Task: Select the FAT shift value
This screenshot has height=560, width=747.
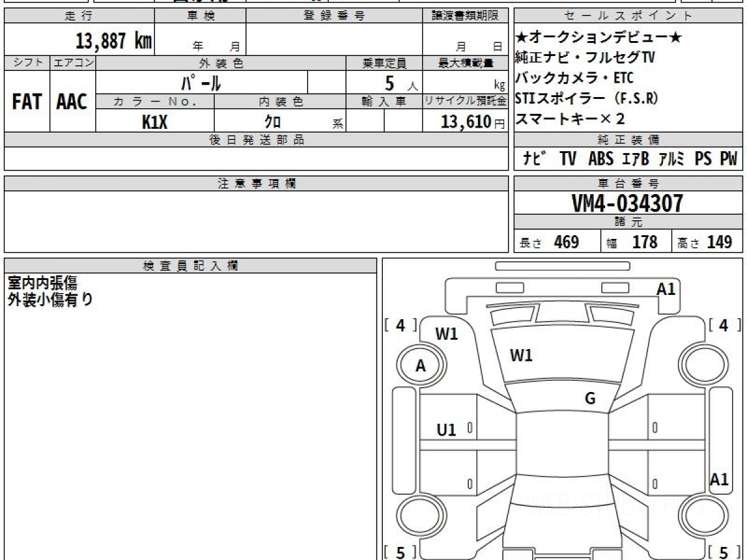Action: (x=27, y=102)
